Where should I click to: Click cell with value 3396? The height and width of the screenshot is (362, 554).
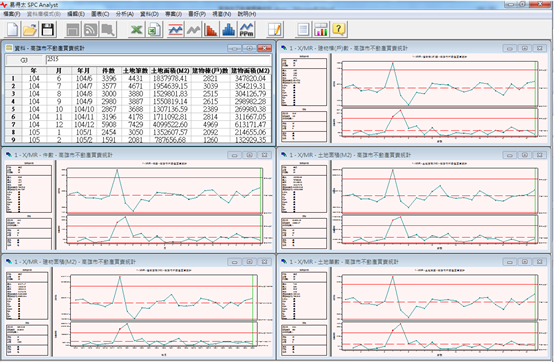click(x=109, y=78)
